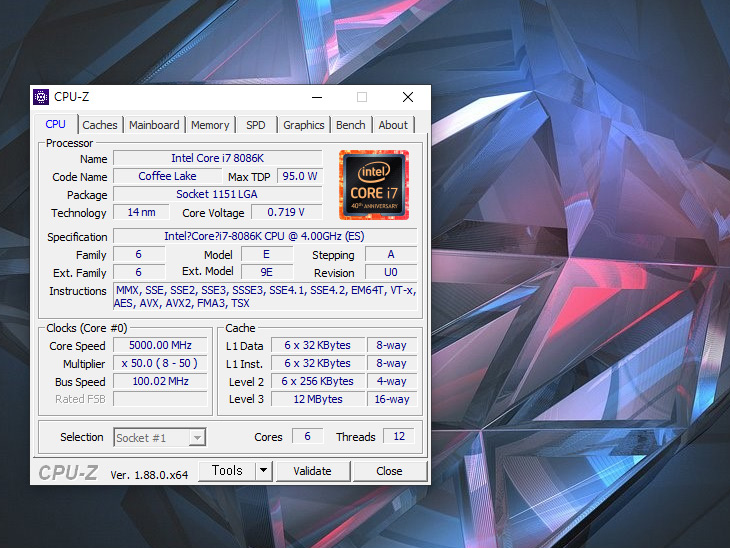This screenshot has height=548, width=730.
Task: Click the Tools button
Action: tap(227, 471)
